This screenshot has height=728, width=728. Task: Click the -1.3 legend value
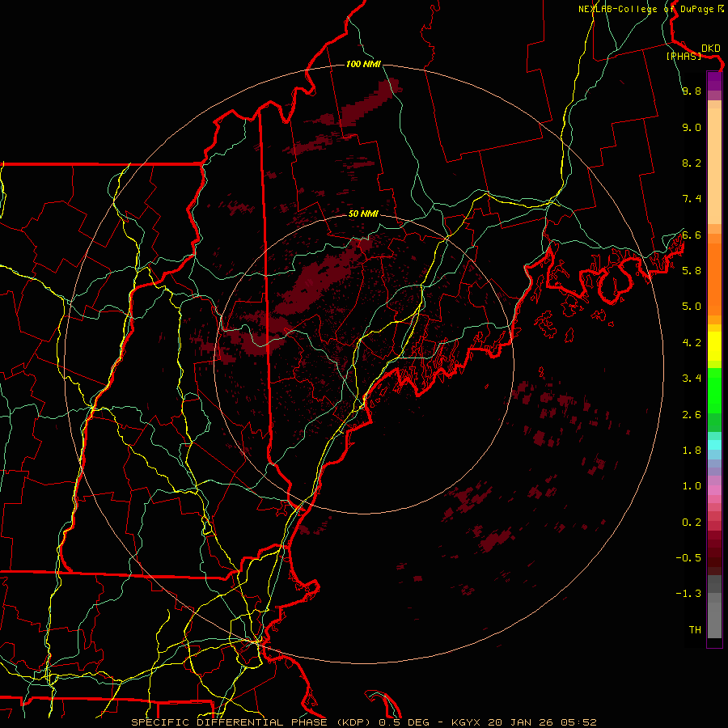point(688,594)
